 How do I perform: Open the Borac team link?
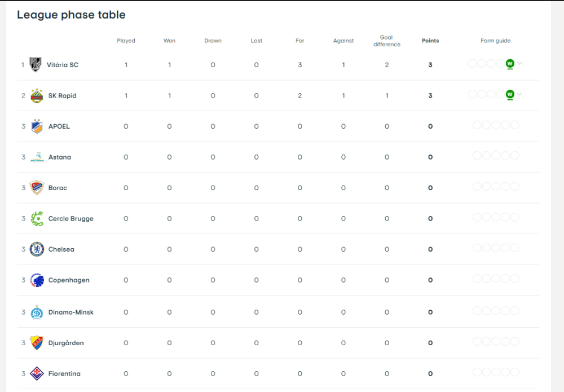coord(58,188)
